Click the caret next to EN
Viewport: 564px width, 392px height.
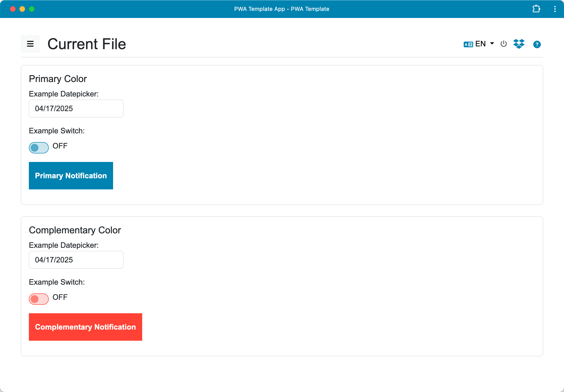(x=492, y=44)
